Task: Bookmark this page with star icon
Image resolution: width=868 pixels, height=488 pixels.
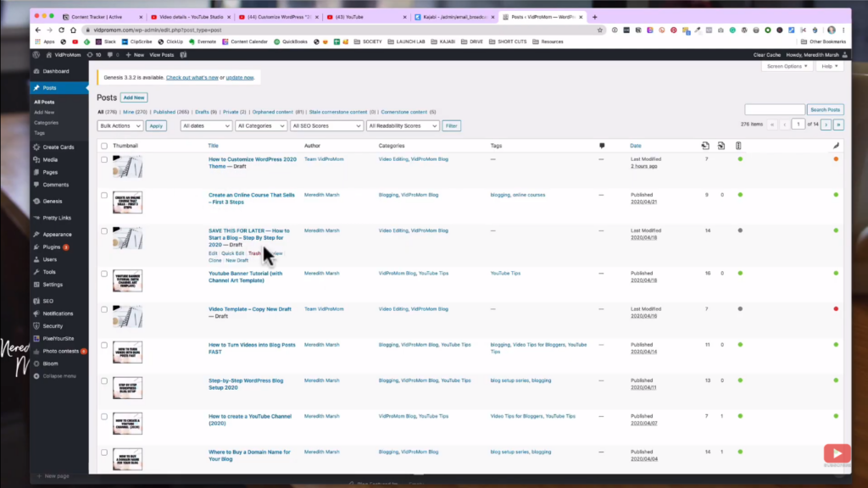Action: (599, 30)
